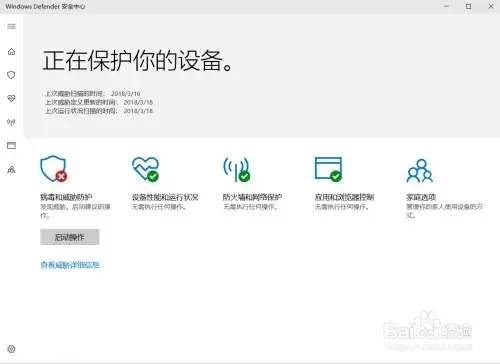Click last threat scan date 2018/3/16

pos(126,94)
